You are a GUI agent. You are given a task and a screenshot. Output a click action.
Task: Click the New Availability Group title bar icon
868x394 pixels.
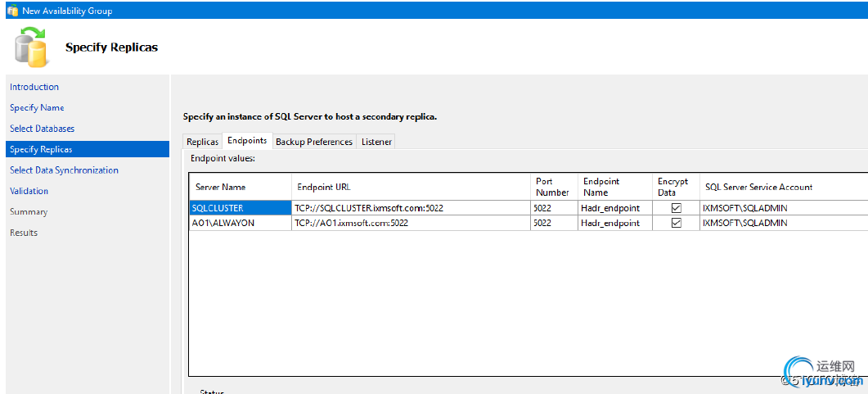click(x=12, y=11)
